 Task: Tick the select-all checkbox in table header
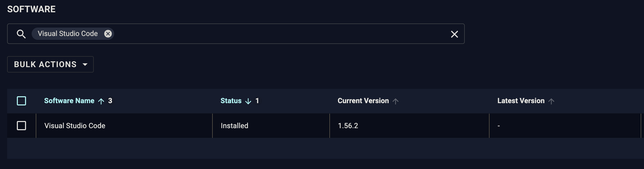coord(21,101)
